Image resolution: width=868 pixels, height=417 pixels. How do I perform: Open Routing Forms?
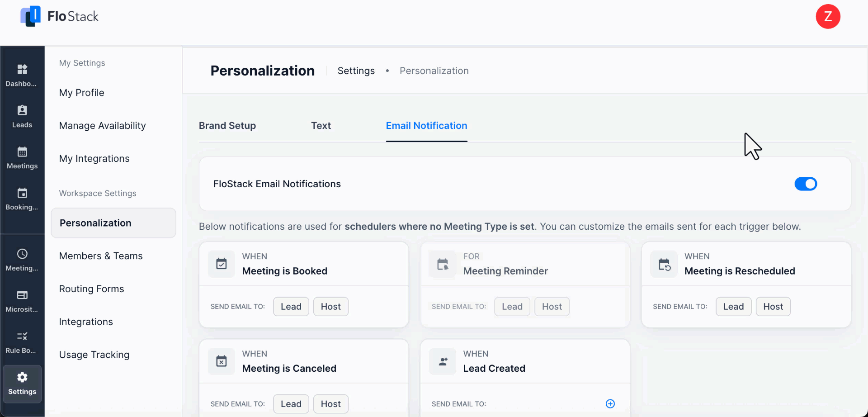click(92, 289)
